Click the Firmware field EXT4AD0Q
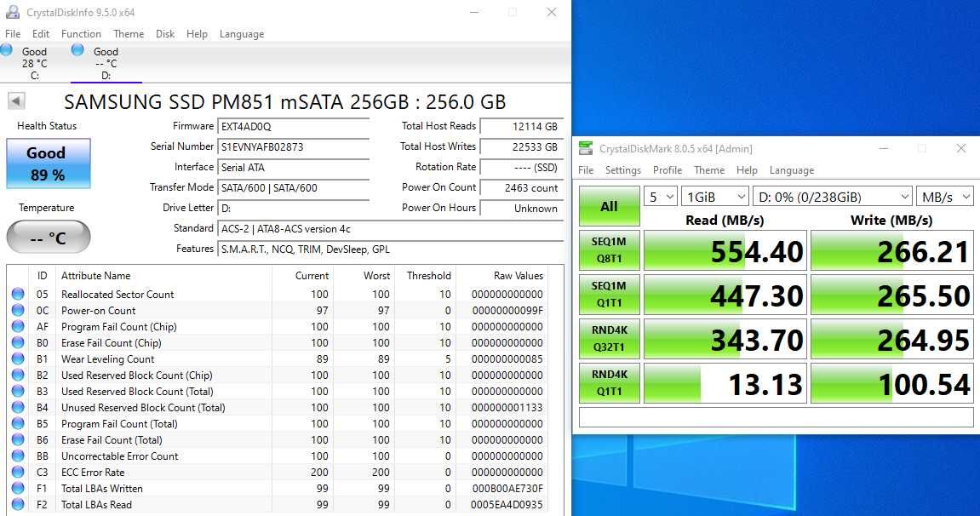The height and width of the screenshot is (516, 980). 293,126
